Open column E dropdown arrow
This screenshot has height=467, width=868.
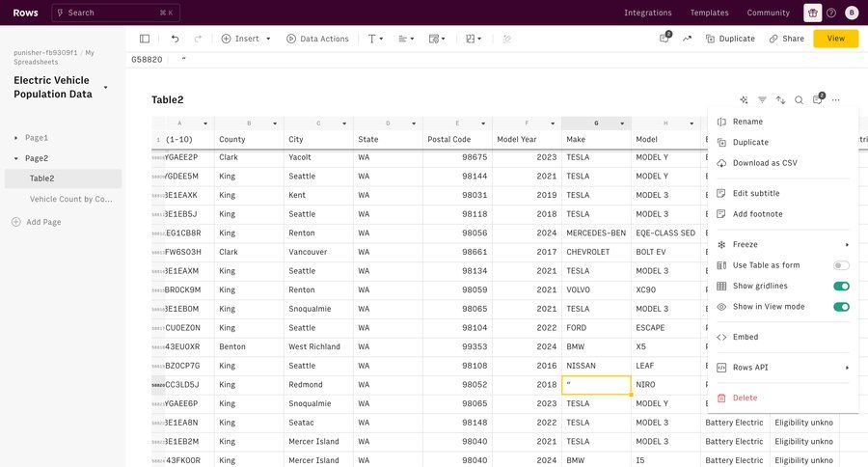[x=483, y=124]
